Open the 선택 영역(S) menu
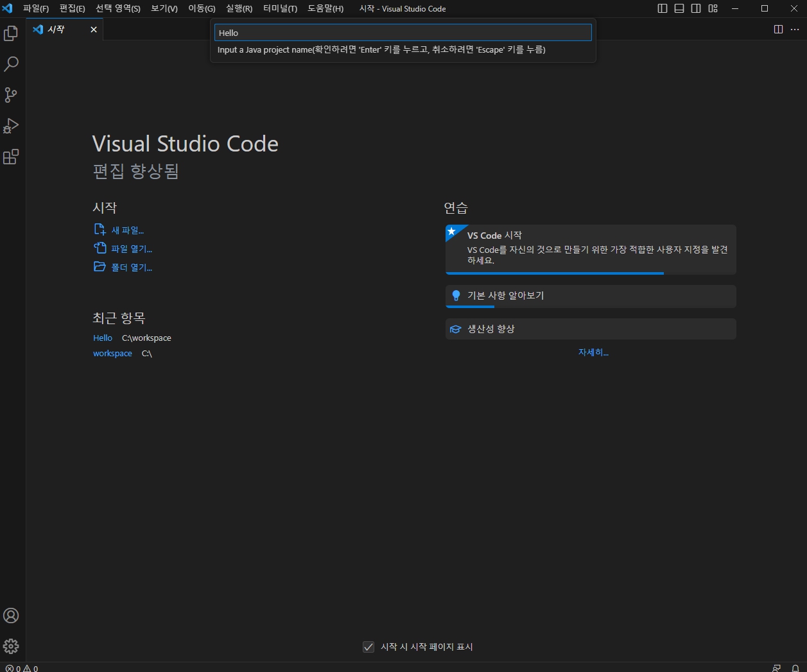Viewport: 807px width, 672px height. [118, 8]
